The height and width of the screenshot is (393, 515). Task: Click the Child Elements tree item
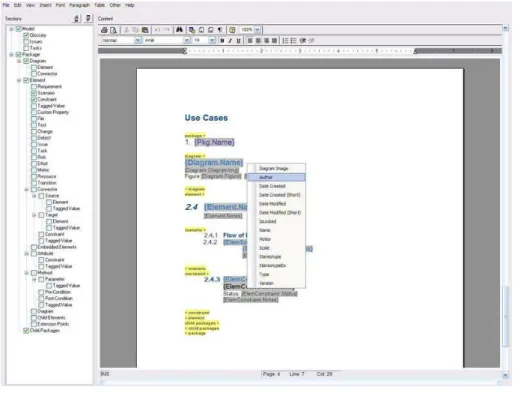click(x=51, y=318)
